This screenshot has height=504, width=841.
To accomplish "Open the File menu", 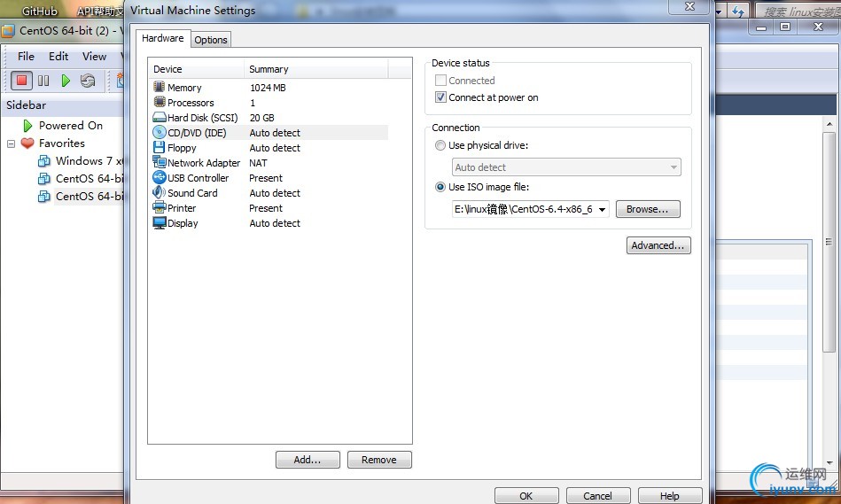I will (x=26, y=57).
